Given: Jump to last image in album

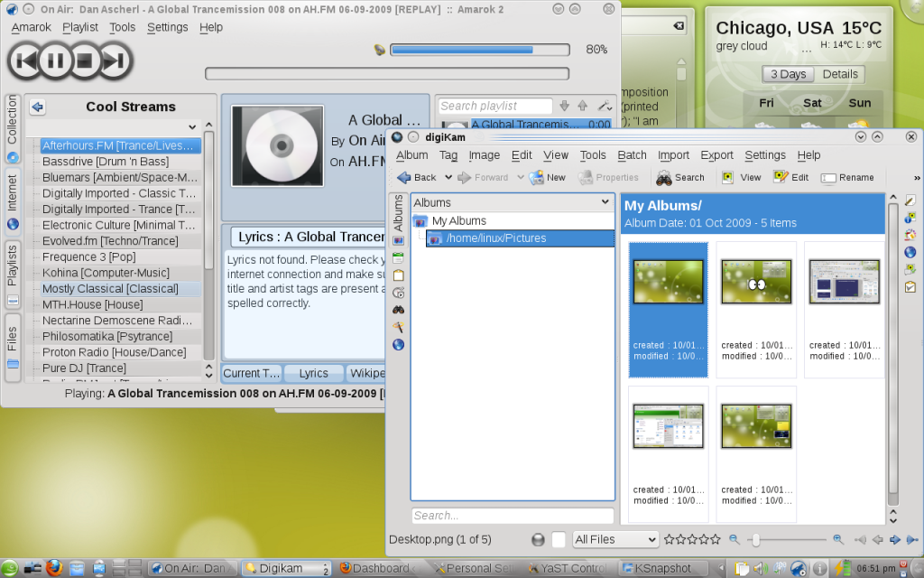Looking at the screenshot, I should (x=912, y=540).
